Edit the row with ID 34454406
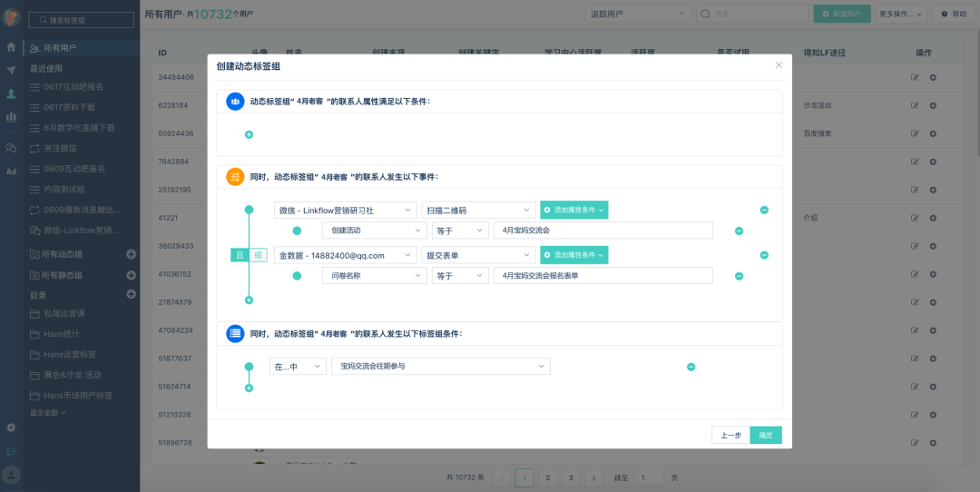980x492 pixels. pyautogui.click(x=915, y=77)
